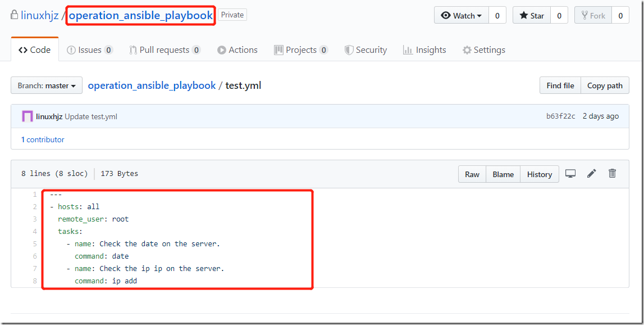Image resolution: width=644 pixels, height=325 pixels.
Task: Click the Settings gear icon
Action: [x=467, y=50]
